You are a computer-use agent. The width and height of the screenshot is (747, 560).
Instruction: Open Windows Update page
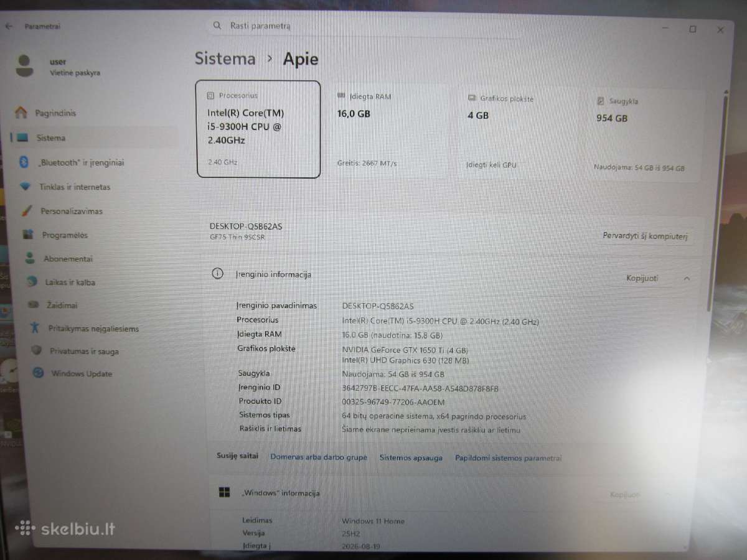(x=82, y=373)
